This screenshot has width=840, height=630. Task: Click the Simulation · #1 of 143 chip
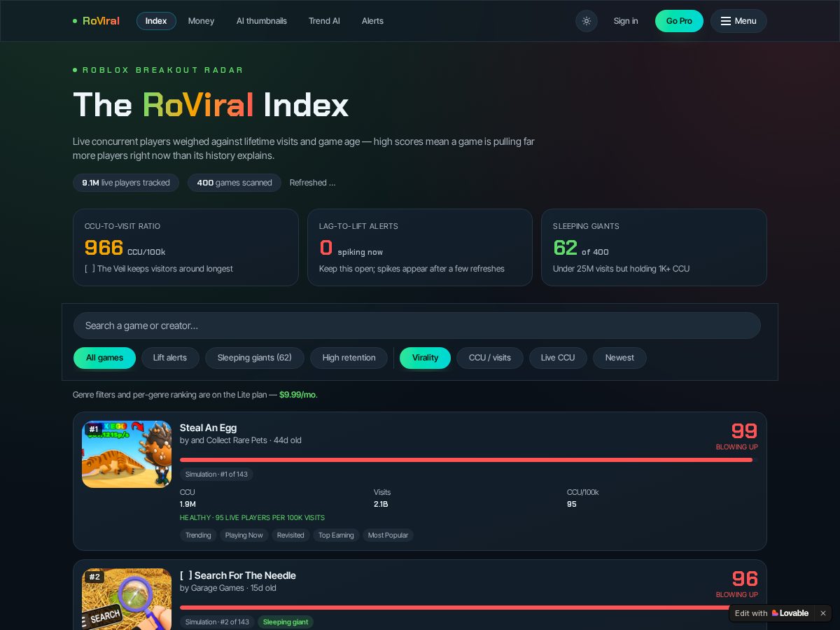[216, 474]
